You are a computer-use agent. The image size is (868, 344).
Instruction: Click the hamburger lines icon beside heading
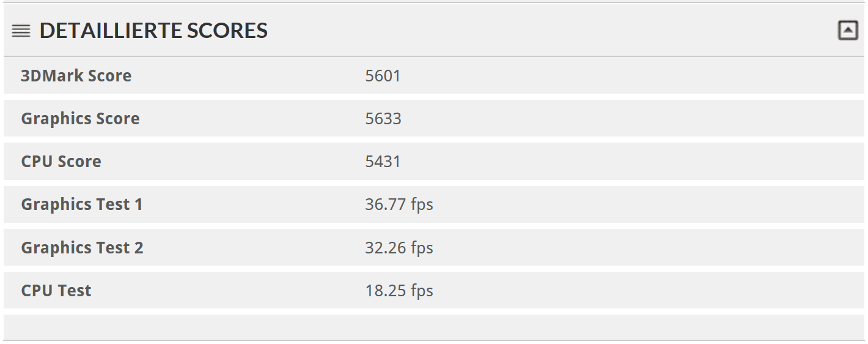point(21,31)
